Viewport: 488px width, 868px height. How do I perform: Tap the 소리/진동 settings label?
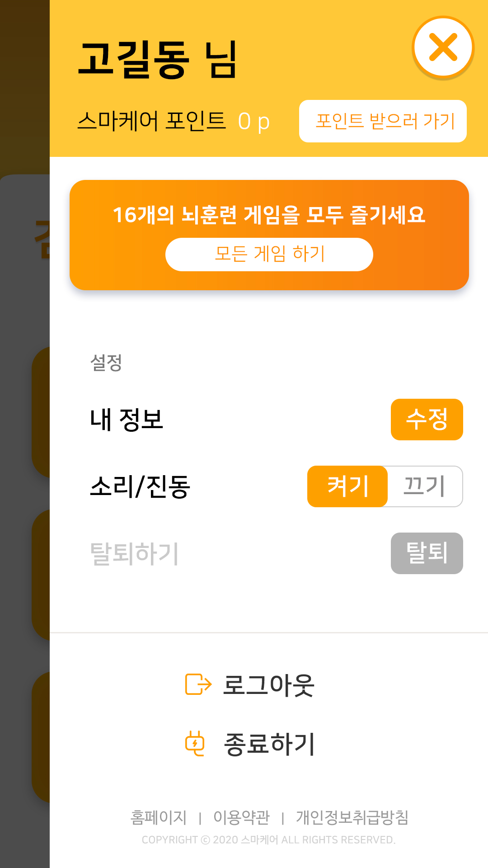[140, 486]
